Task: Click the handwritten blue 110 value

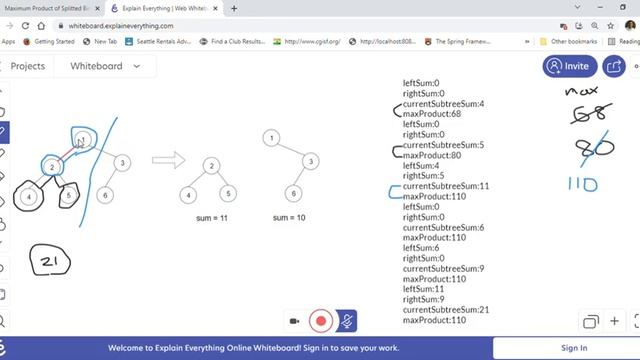Action: (x=583, y=184)
